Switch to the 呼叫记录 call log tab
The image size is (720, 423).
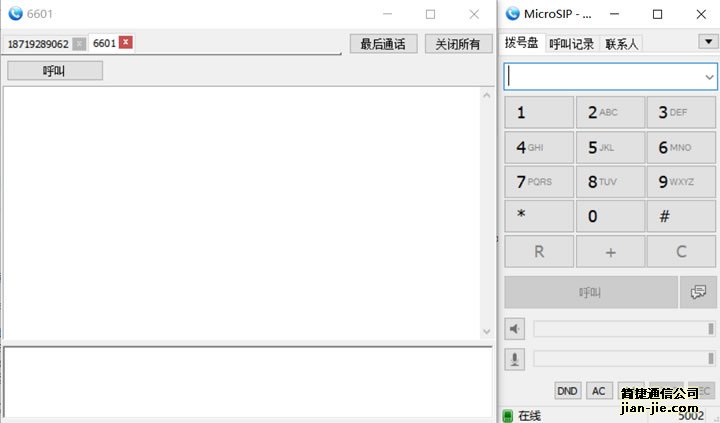point(571,44)
